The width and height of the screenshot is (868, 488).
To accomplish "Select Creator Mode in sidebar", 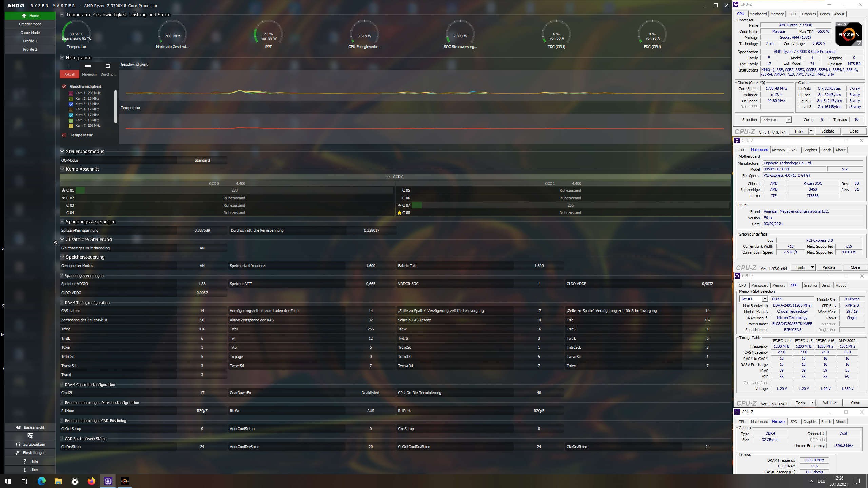I will coord(30,24).
